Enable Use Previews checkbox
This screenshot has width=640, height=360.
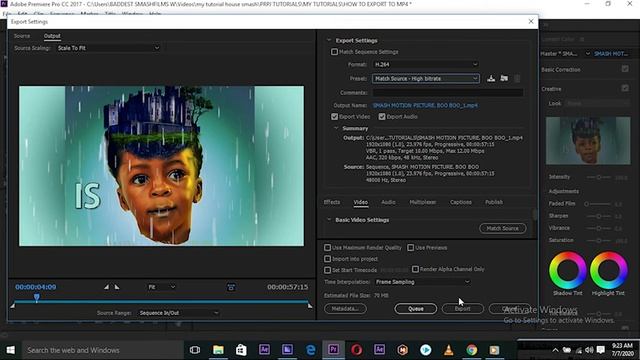click(x=411, y=248)
